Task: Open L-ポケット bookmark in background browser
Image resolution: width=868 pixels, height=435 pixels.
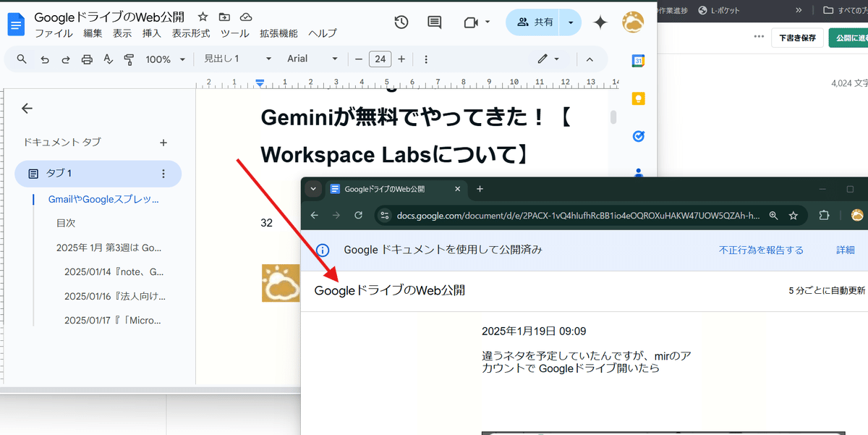Action: 719,10
